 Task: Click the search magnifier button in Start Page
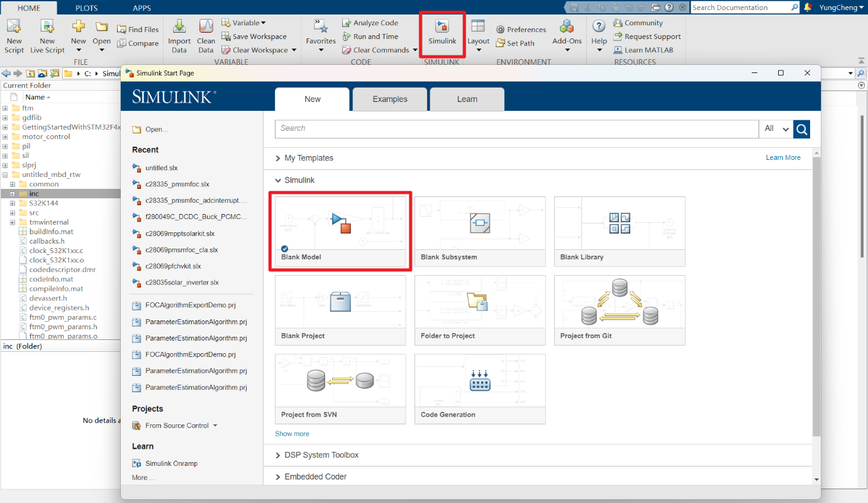coord(801,128)
